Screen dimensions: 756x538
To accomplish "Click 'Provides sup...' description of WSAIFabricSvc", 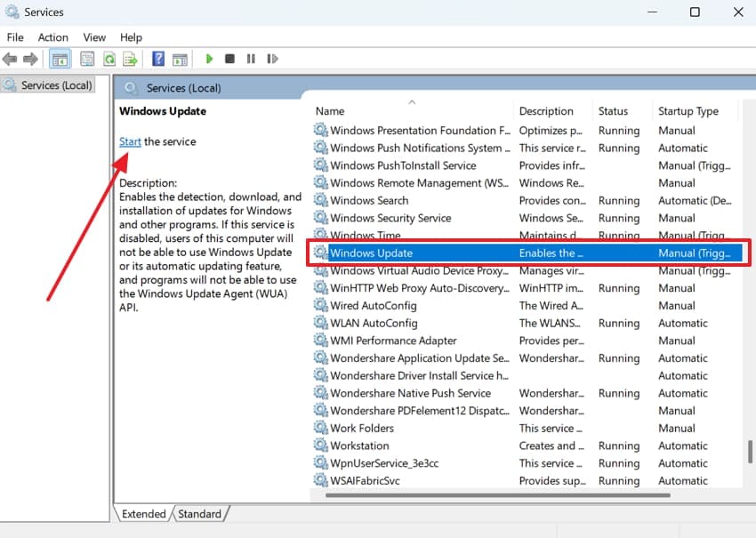I will [552, 480].
